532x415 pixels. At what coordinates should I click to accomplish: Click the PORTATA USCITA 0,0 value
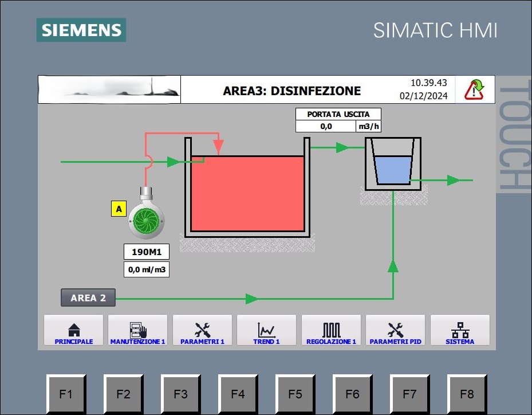coord(326,126)
